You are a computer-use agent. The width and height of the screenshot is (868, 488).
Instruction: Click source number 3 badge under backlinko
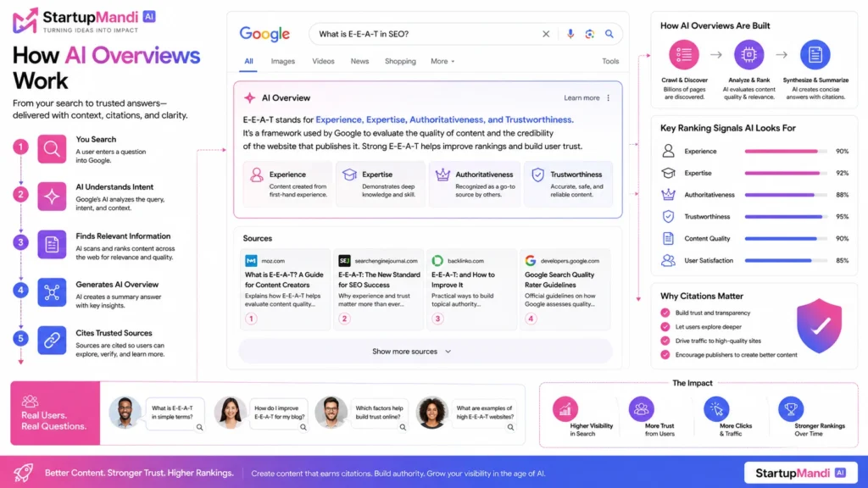click(437, 319)
